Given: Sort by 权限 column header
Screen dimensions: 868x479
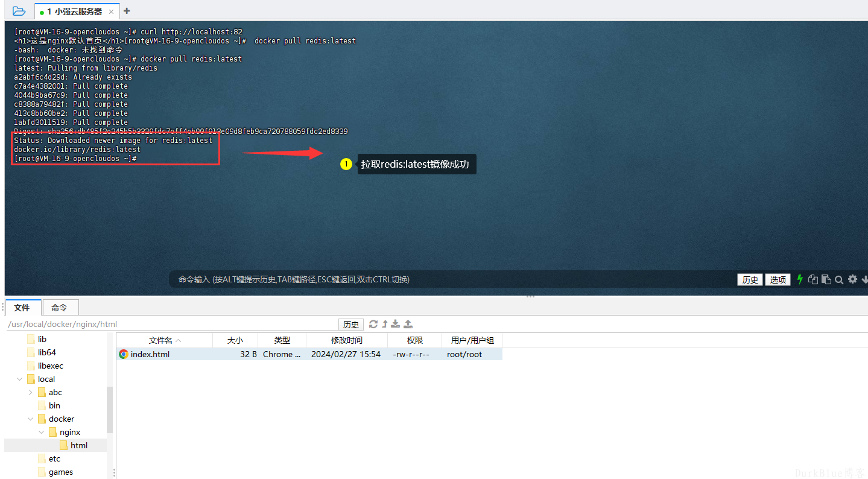Looking at the screenshot, I should (x=415, y=341).
